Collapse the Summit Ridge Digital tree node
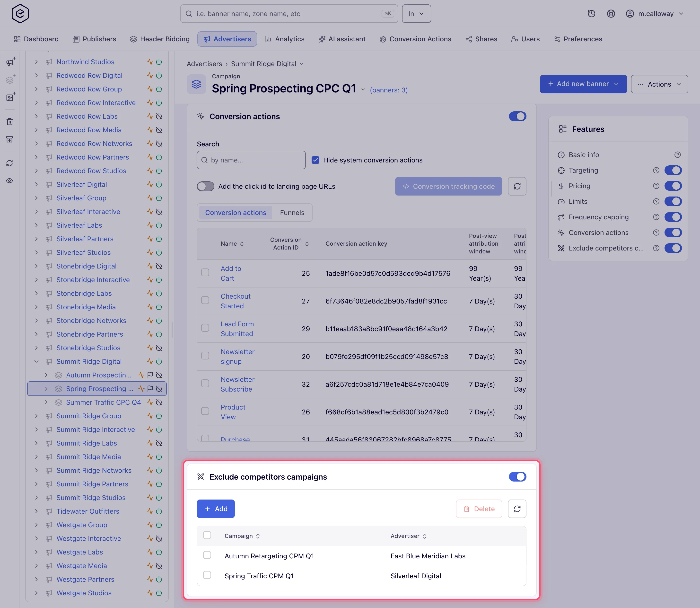Viewport: 700px width, 608px height. [x=37, y=361]
